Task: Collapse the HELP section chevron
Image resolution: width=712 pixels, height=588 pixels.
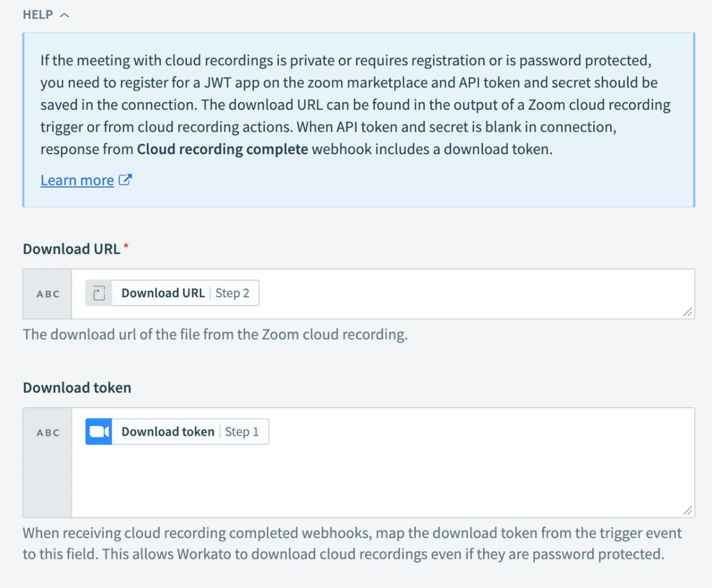Action: pyautogui.click(x=65, y=15)
